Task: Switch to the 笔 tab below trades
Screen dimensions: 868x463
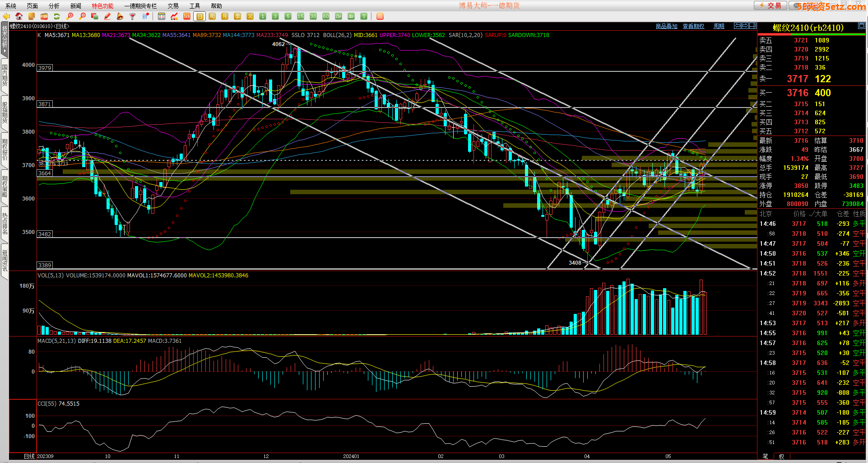Action: coord(765,456)
